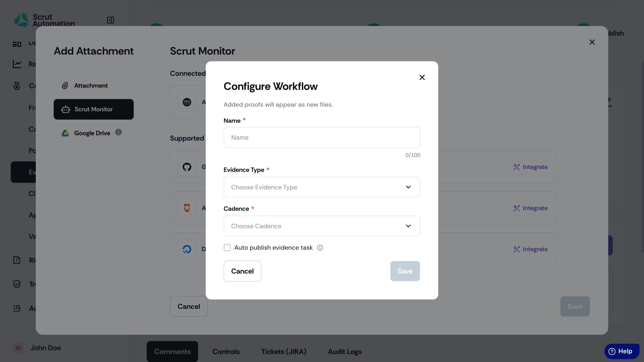Open the Help widget

coord(622,351)
